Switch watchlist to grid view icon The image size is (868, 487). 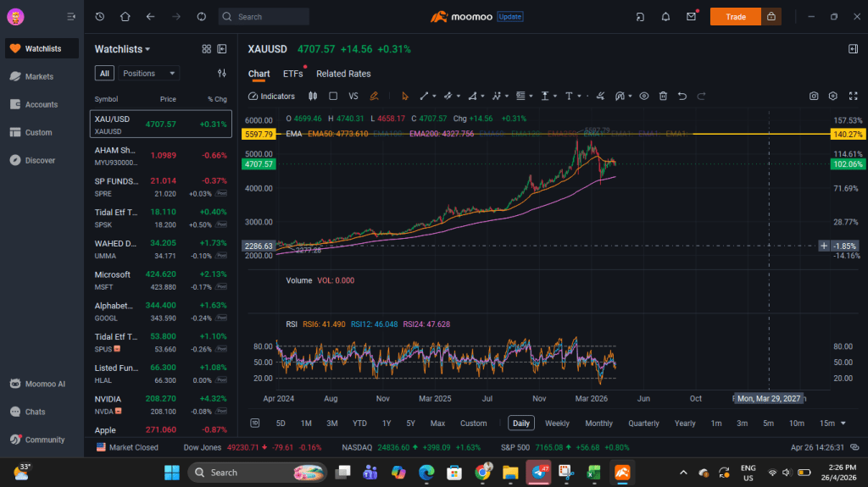click(x=207, y=49)
